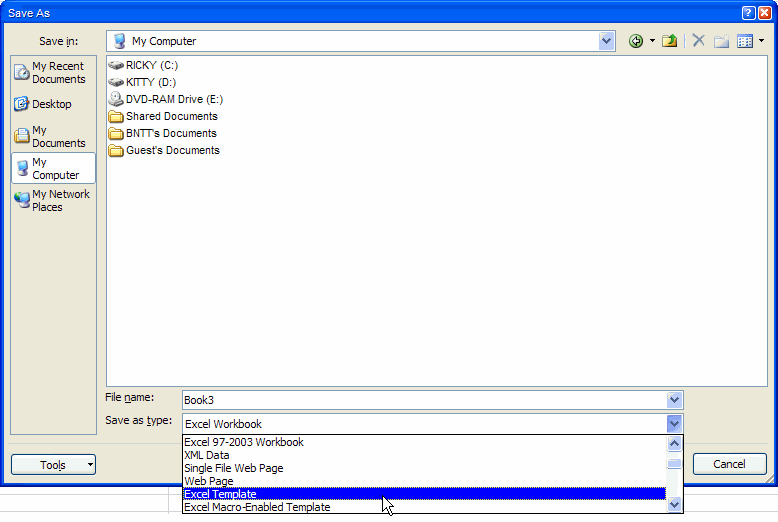Image resolution: width=778 pixels, height=522 pixels.
Task: Click the Delete X icon
Action: pyautogui.click(x=698, y=41)
